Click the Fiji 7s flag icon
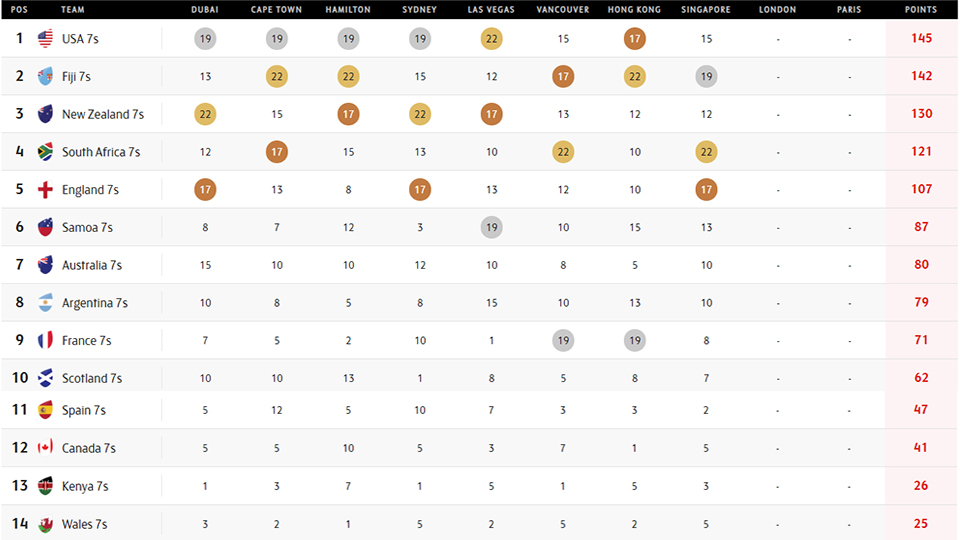 45,77
